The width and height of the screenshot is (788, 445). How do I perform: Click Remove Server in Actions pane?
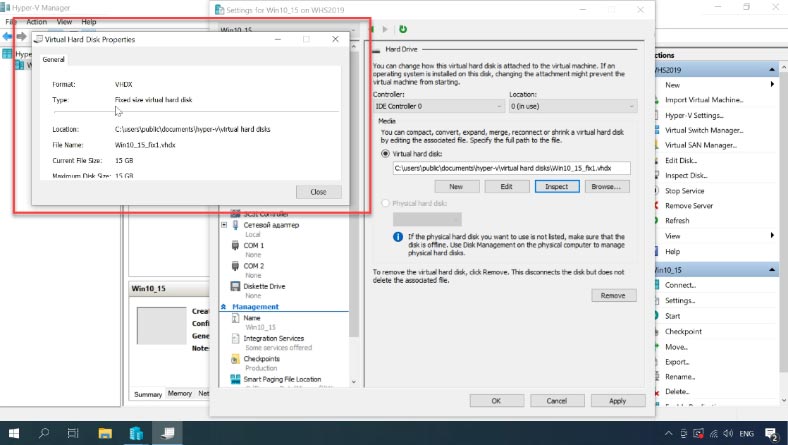[x=689, y=206]
